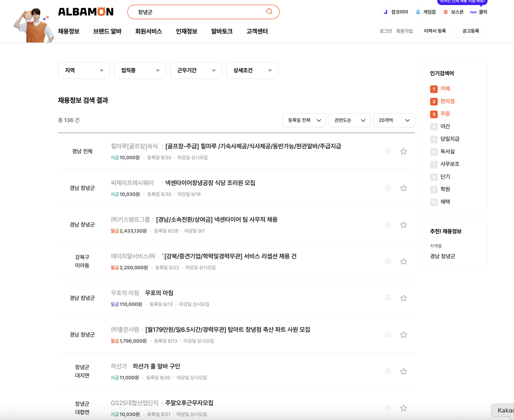Bookmark the 탑마트 창녕점 job posting

click(x=403, y=335)
